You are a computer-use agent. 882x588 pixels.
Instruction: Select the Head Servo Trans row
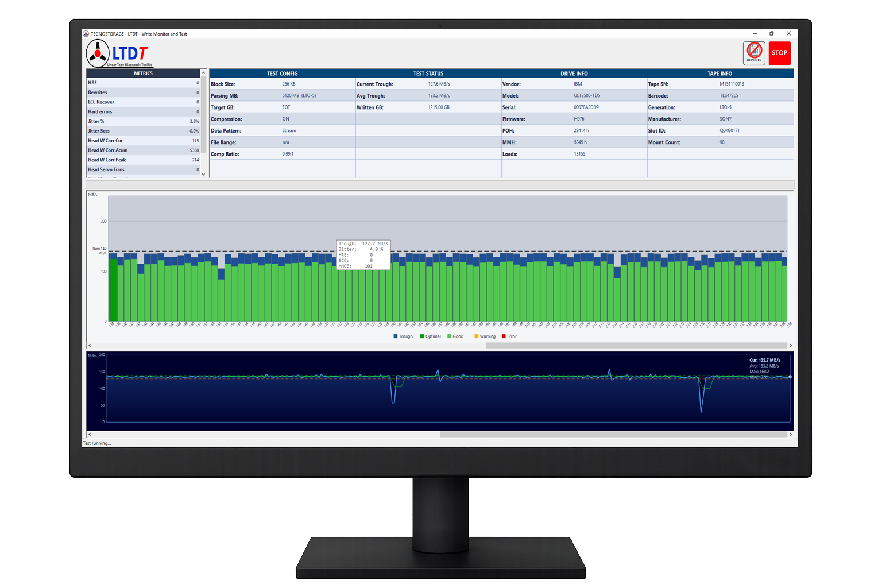pos(143,170)
